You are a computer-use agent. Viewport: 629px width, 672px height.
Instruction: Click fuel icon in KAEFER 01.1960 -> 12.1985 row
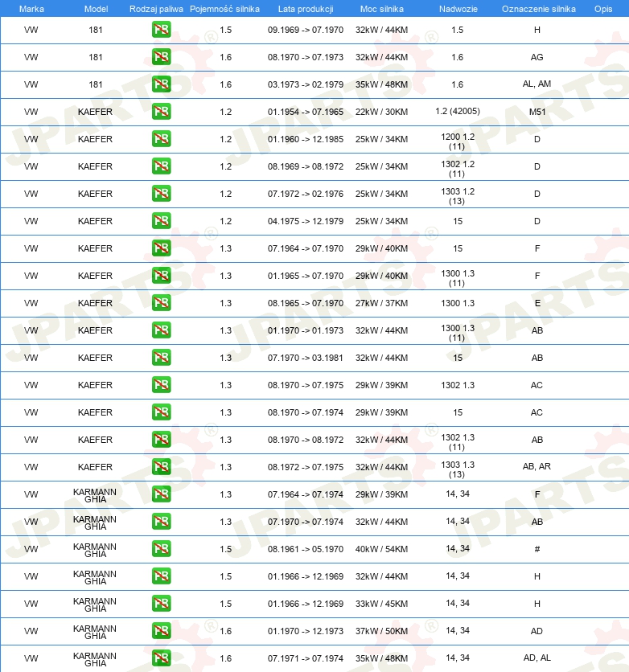coord(161,139)
